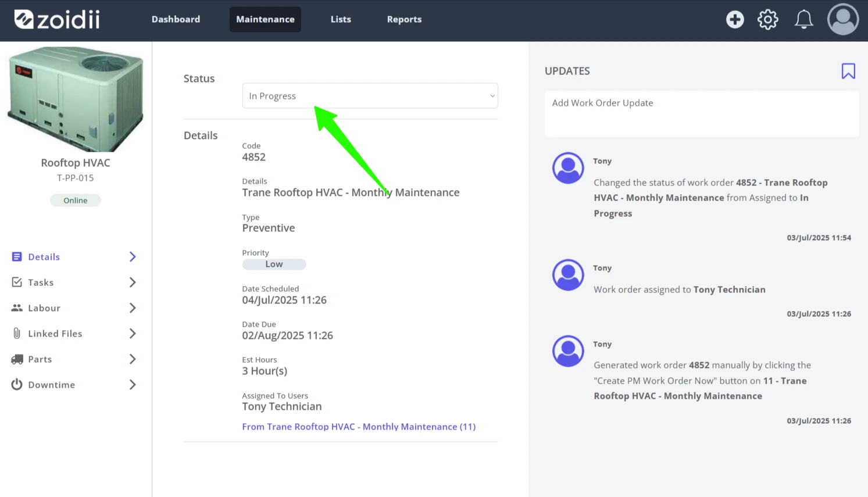Click the Add Work Order Update field
The height and width of the screenshot is (497, 868).
click(x=702, y=114)
